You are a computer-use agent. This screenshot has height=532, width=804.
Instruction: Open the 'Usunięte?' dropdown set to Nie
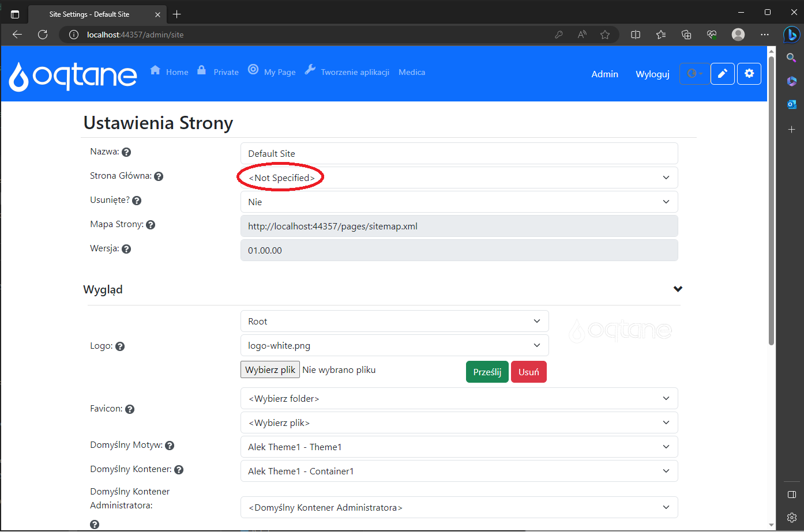(459, 202)
